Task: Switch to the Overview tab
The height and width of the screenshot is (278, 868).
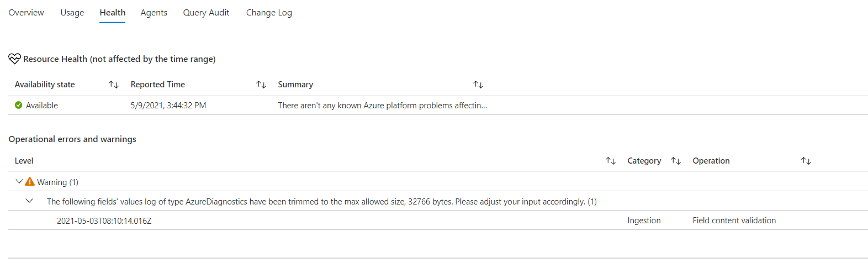Action: pos(26,13)
